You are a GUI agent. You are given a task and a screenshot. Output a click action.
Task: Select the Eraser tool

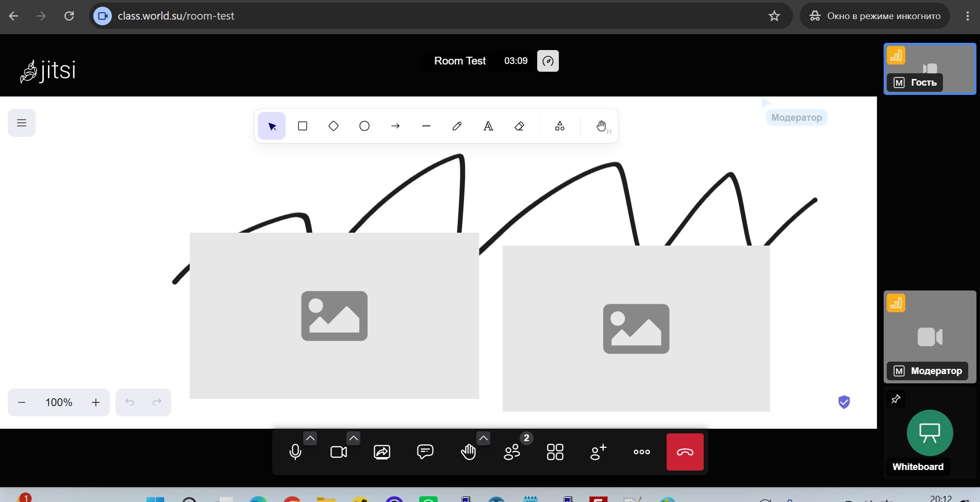[519, 126]
